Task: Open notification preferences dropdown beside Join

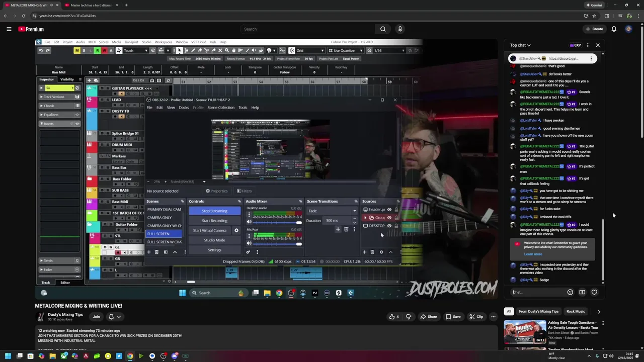Action: [x=115, y=317]
